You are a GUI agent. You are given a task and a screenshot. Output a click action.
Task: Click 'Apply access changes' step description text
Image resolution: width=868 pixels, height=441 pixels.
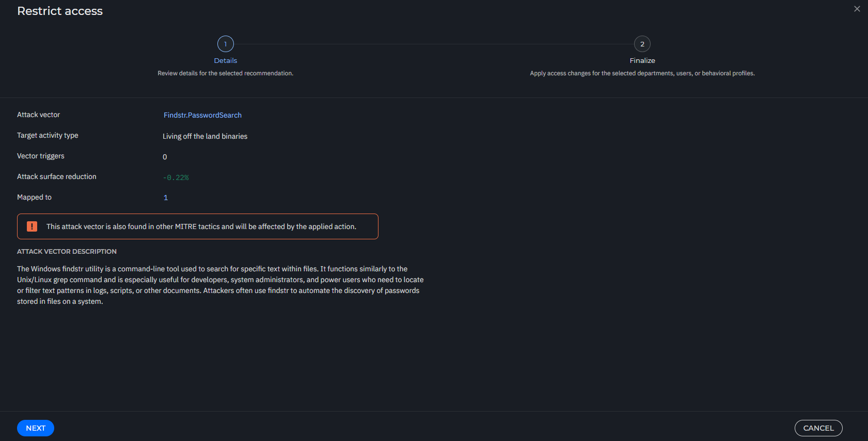(642, 73)
